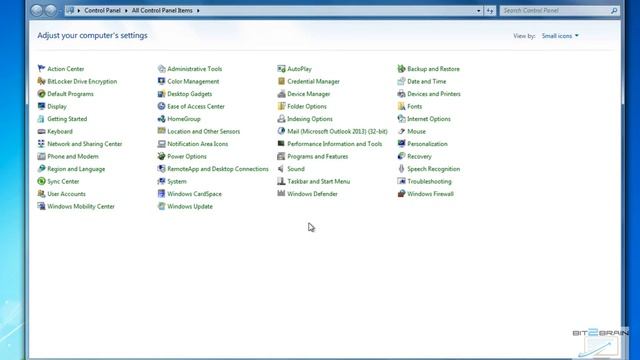Viewport: 640px width, 360px height.
Task: Click the Windows Firewall icon
Action: (401, 194)
